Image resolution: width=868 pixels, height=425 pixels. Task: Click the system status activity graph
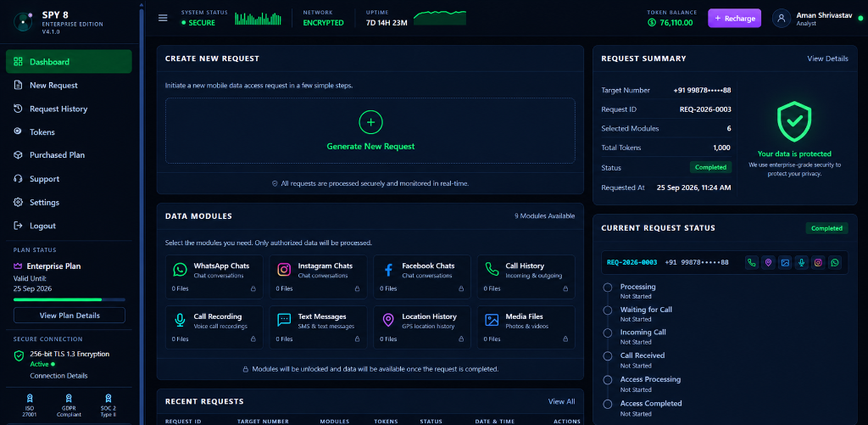tap(259, 19)
